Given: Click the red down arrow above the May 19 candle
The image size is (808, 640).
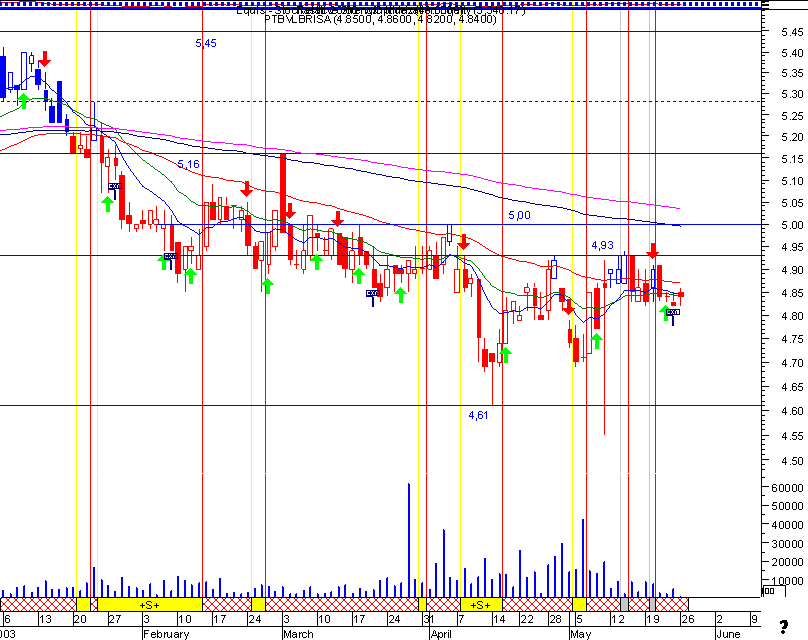Looking at the screenshot, I should coord(653,251).
